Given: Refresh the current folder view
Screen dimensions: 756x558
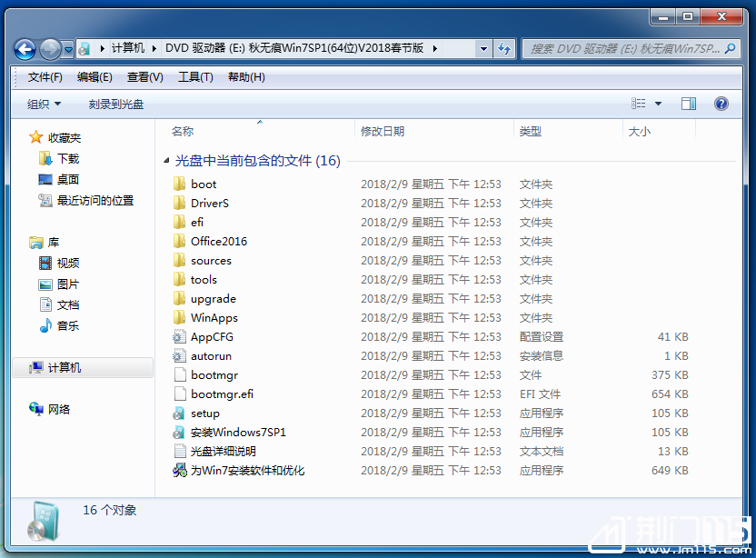Looking at the screenshot, I should (x=503, y=49).
